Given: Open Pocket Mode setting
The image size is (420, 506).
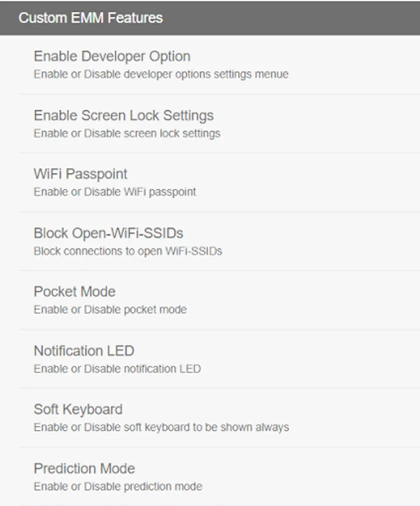Looking at the screenshot, I should pyautogui.click(x=219, y=300).
